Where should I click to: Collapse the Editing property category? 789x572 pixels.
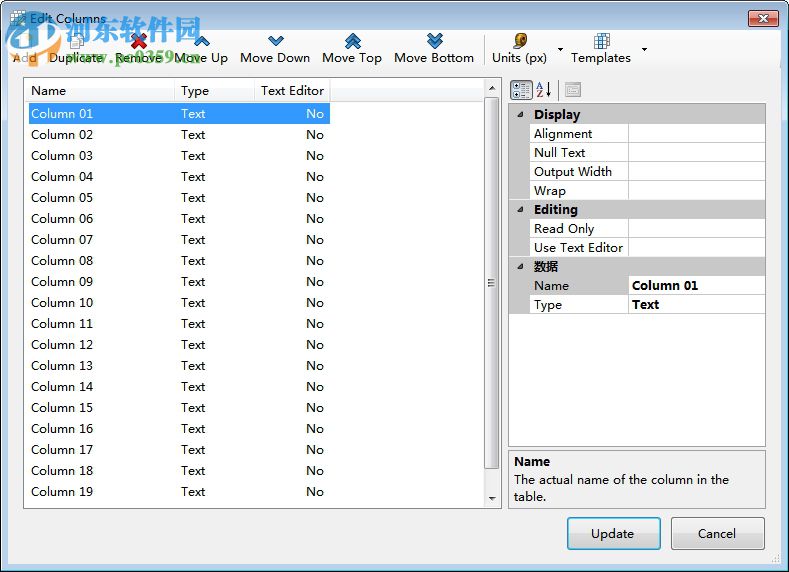tap(520, 209)
